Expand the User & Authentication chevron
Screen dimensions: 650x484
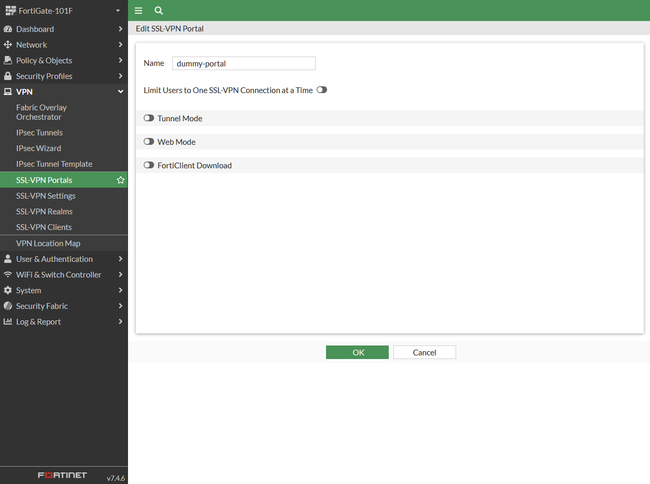click(120, 259)
